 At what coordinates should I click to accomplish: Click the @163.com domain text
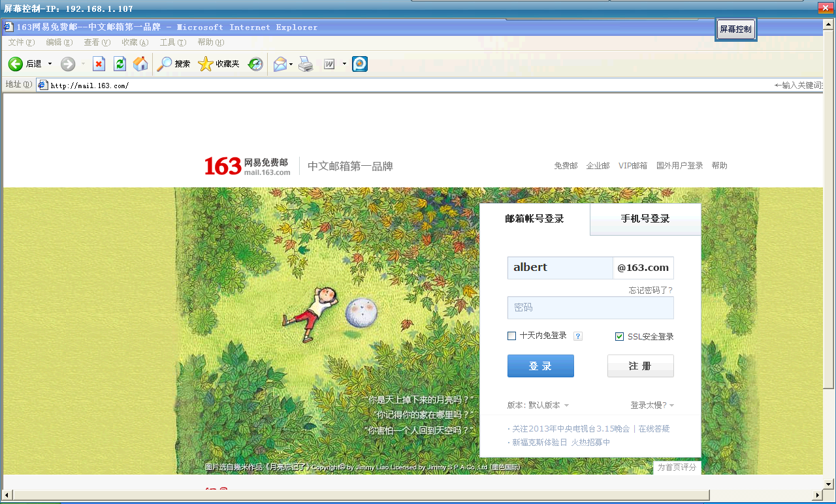643,268
